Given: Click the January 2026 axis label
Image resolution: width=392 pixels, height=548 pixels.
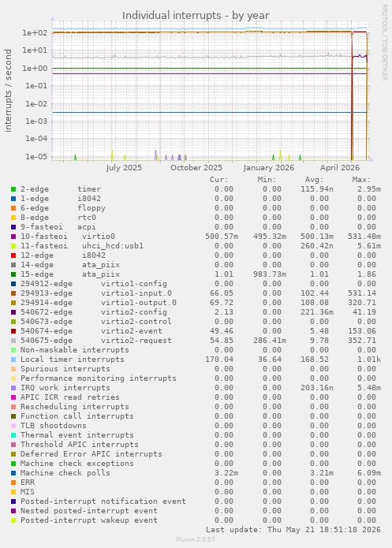Looking at the screenshot, I should click(x=268, y=168).
